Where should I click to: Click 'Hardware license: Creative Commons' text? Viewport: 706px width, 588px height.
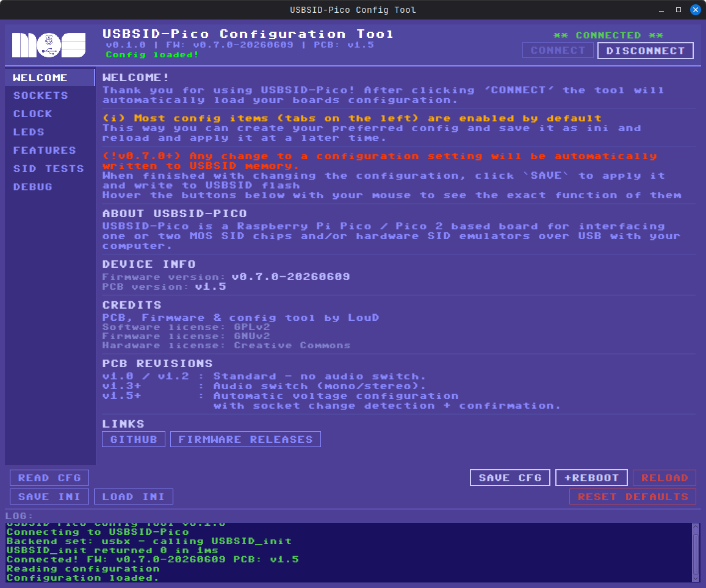point(226,345)
